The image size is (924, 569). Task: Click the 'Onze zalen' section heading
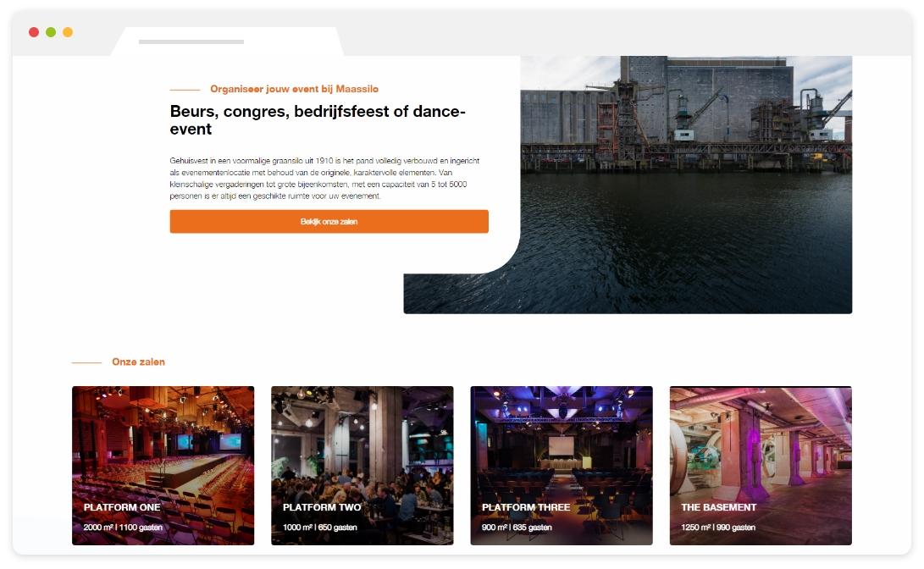pyautogui.click(x=138, y=362)
